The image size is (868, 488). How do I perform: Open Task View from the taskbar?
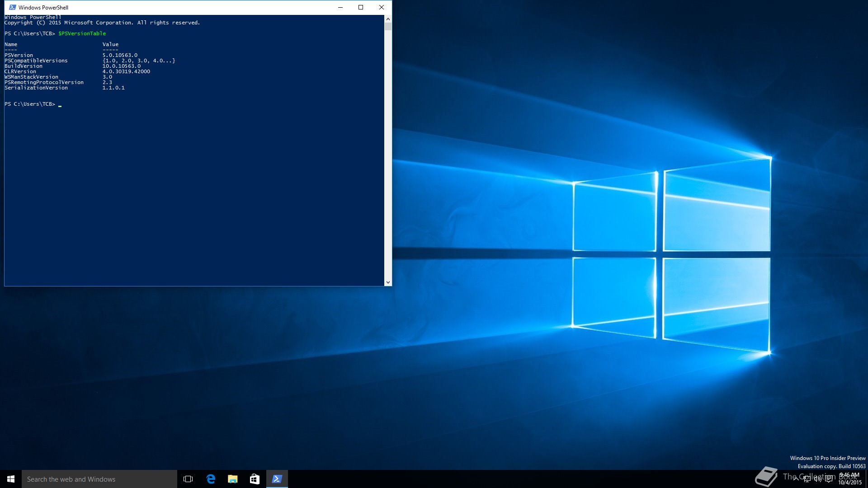(x=188, y=479)
